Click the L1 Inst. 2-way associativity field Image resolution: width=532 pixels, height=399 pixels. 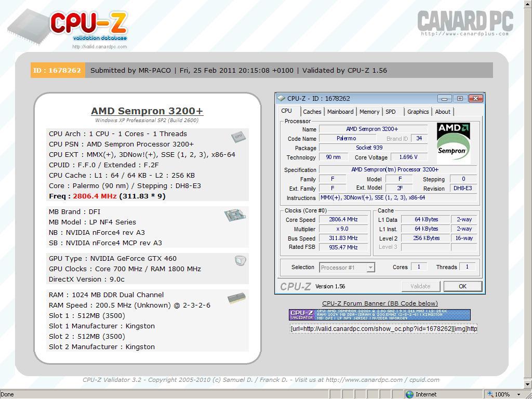pos(464,229)
